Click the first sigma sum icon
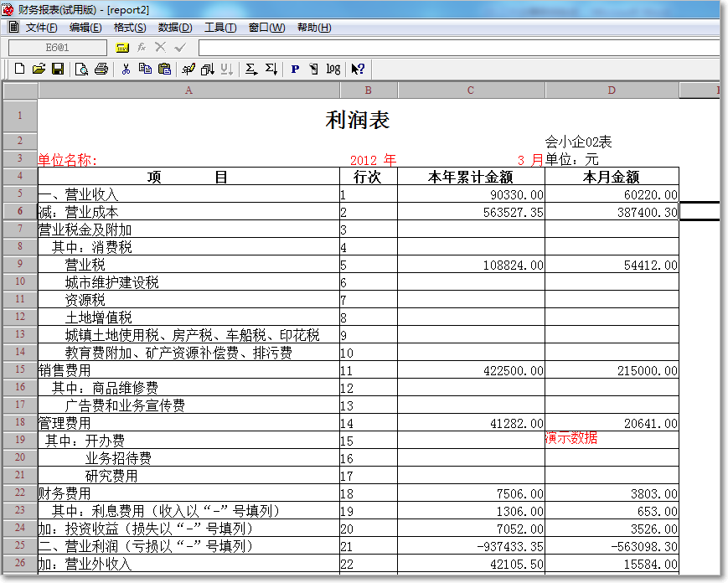The image size is (728, 583). coord(250,69)
